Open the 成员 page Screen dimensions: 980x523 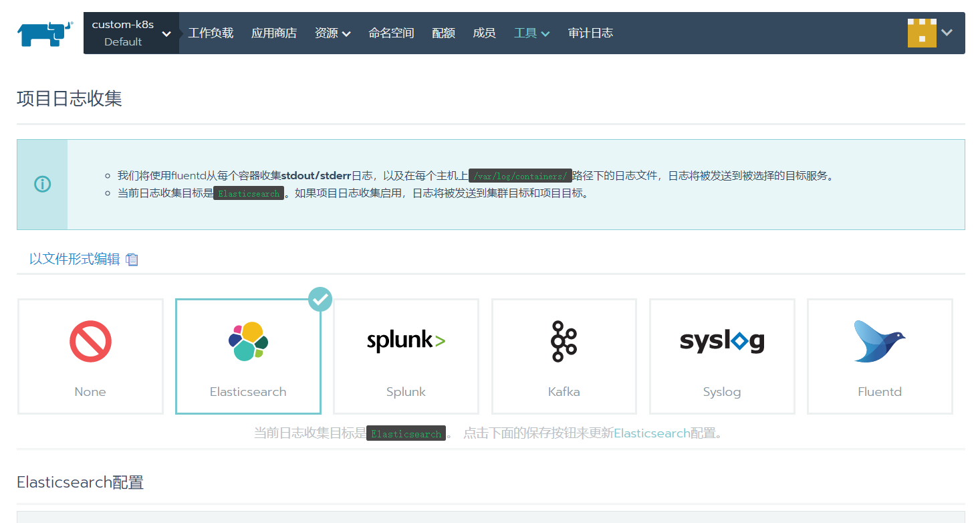click(x=484, y=33)
